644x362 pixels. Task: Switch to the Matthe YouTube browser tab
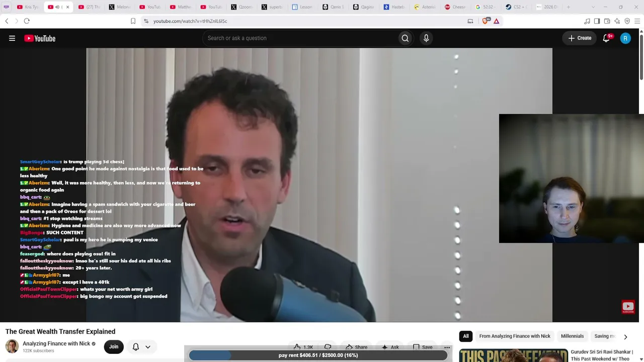(x=181, y=7)
